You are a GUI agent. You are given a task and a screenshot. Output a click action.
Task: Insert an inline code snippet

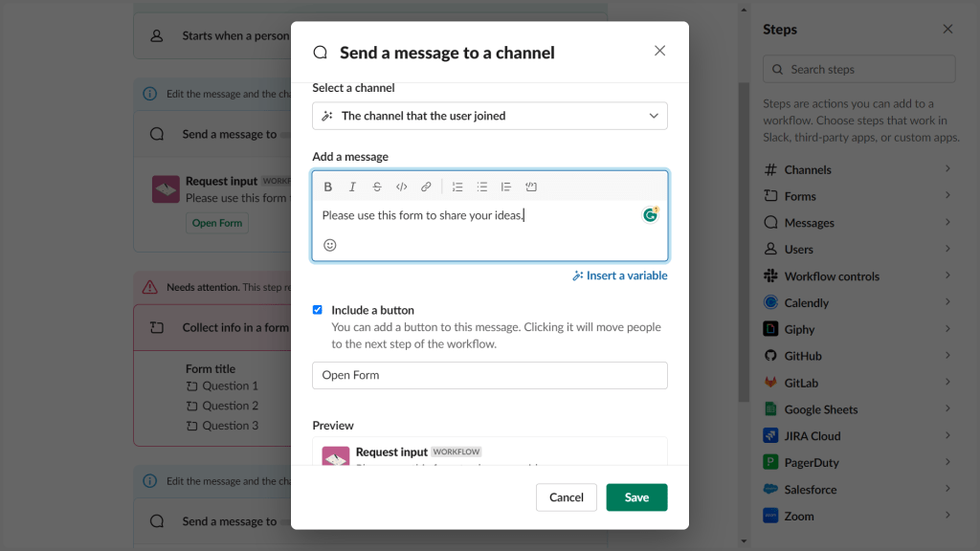pyautogui.click(x=401, y=187)
